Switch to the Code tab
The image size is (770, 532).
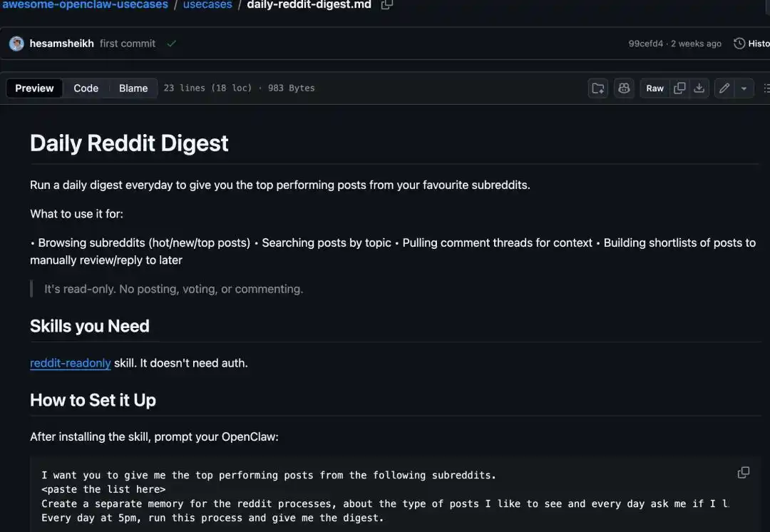pos(86,88)
